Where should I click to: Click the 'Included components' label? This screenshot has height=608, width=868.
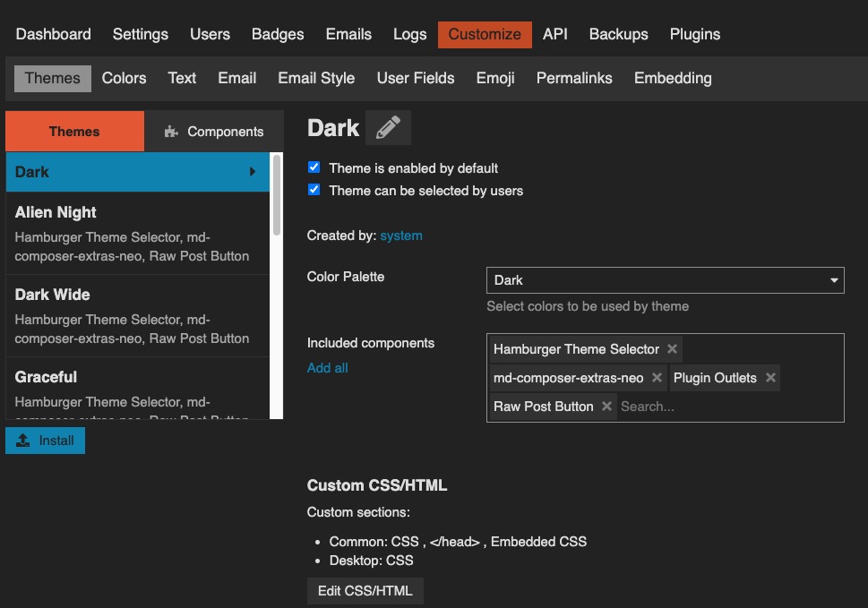pyautogui.click(x=371, y=343)
